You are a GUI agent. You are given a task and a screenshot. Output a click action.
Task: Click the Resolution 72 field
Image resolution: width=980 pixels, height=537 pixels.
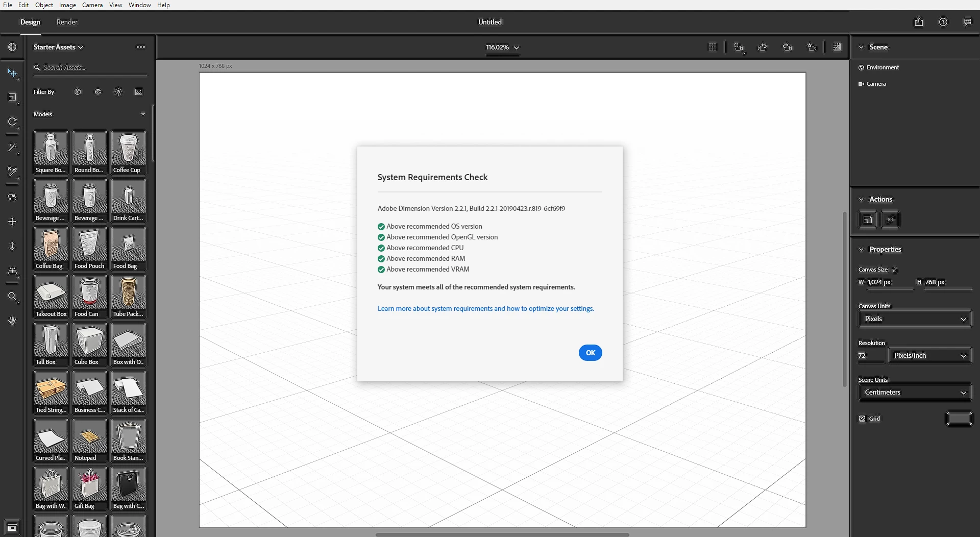871,355
